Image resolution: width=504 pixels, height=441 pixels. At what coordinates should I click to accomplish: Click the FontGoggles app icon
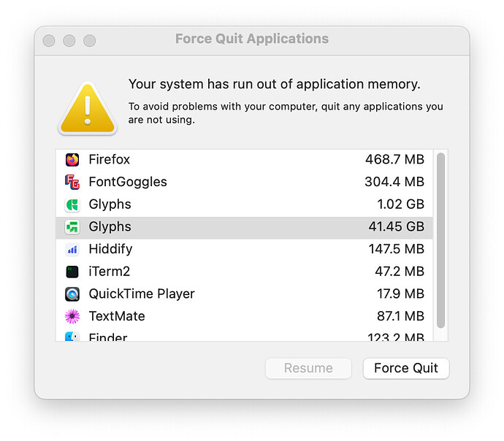(x=72, y=182)
